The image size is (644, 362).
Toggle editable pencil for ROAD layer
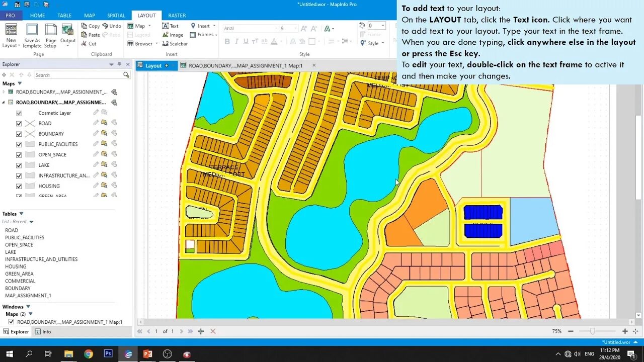point(96,123)
